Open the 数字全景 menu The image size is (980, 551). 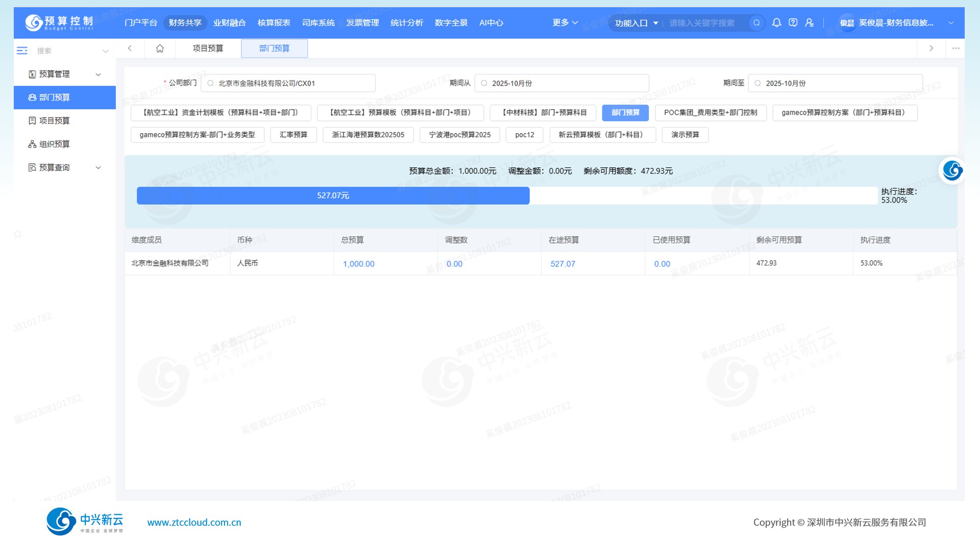pyautogui.click(x=451, y=22)
